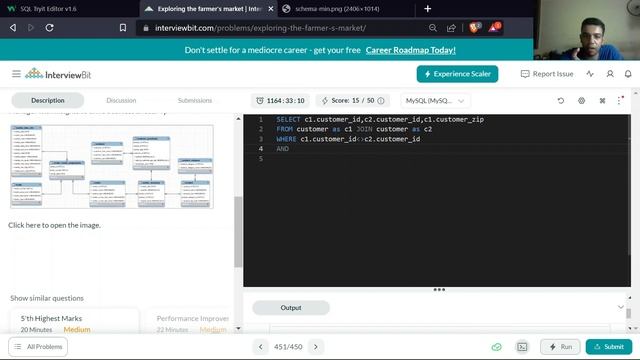Reload the page
640x360 pixels.
(x=49, y=28)
